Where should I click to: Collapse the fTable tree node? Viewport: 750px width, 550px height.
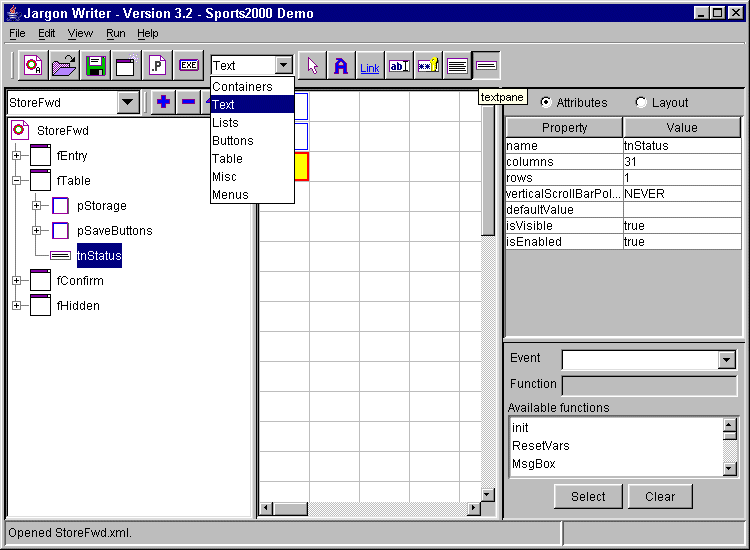16,181
